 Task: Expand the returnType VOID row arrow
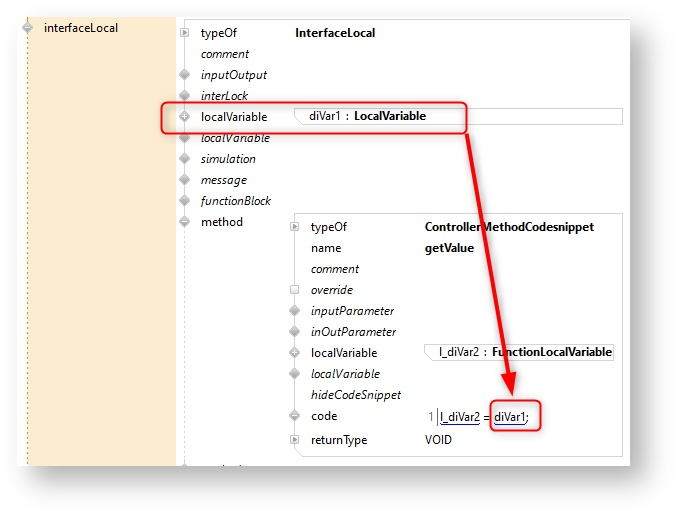pos(294,439)
